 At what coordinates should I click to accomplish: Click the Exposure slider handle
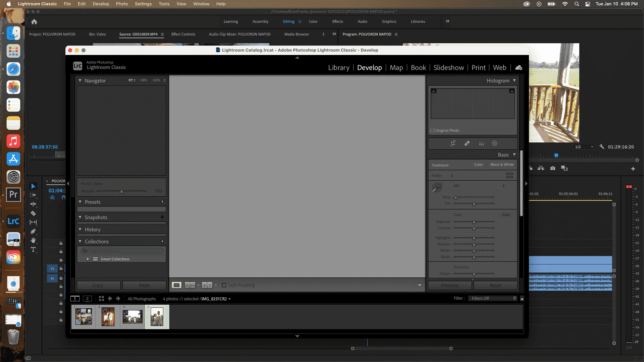tap(474, 222)
